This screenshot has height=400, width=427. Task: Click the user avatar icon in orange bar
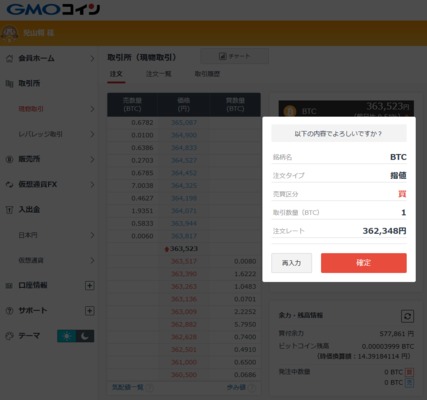[10, 33]
